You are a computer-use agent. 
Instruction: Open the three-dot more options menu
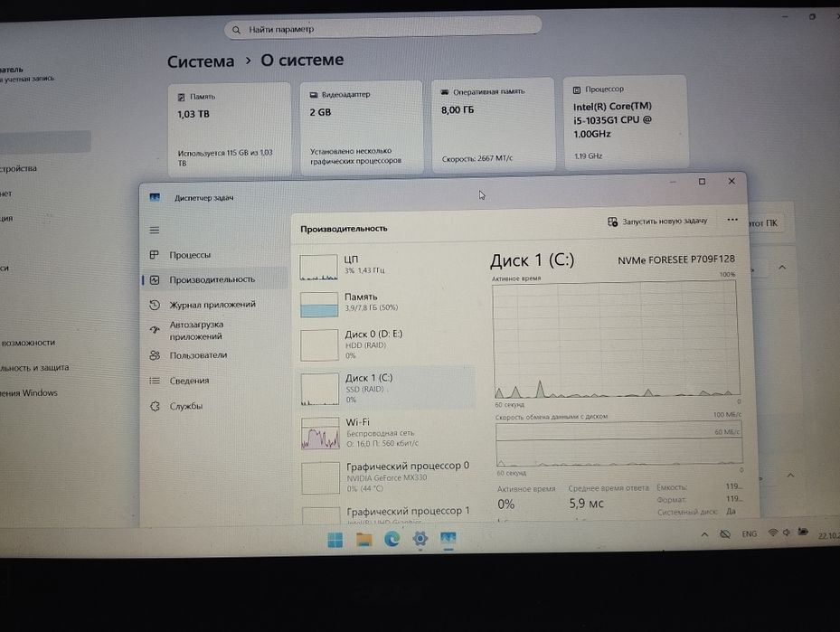tap(732, 220)
